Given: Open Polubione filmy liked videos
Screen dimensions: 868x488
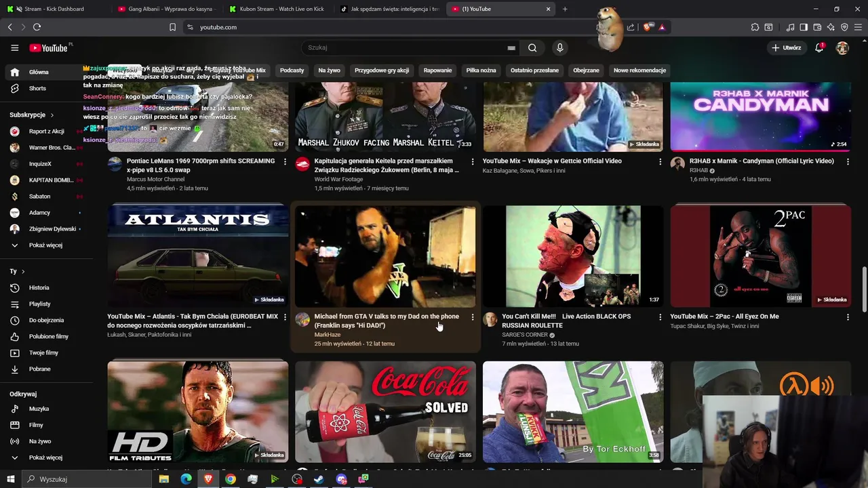Looking at the screenshot, I should tap(47, 336).
